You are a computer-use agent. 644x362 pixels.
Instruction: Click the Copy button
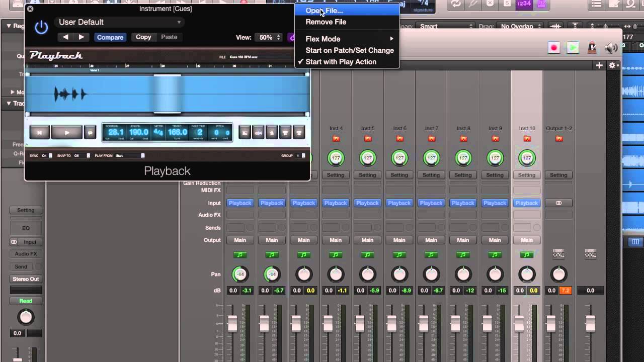pos(143,37)
